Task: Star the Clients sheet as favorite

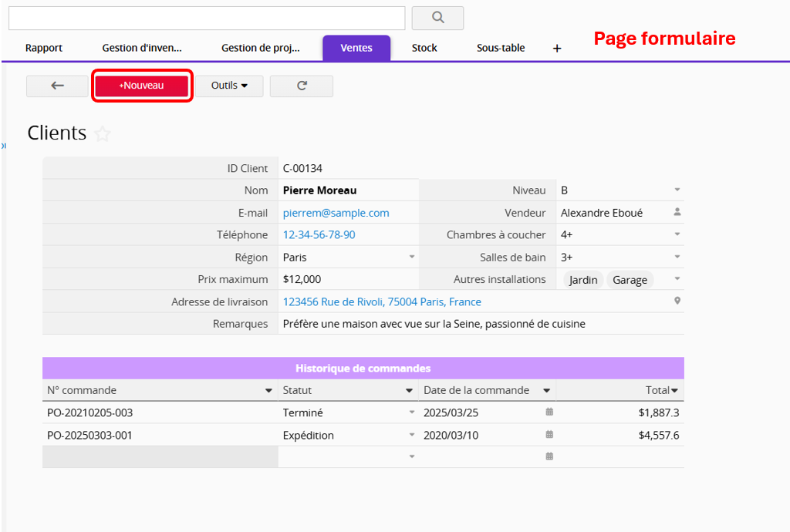Action: (x=102, y=134)
